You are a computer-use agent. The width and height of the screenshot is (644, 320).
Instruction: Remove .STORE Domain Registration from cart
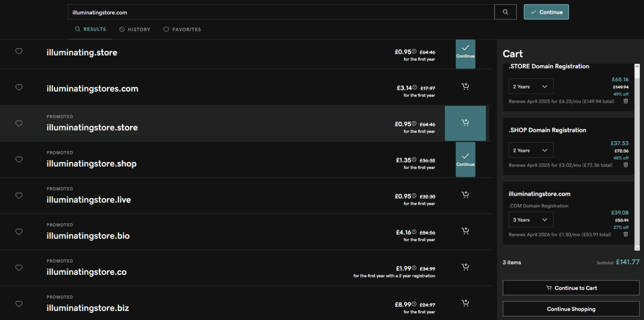626,101
